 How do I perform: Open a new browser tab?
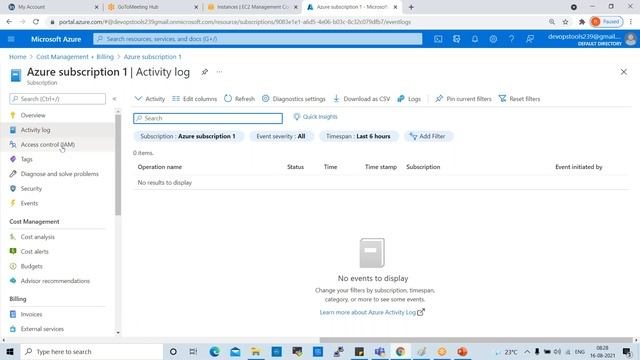click(x=411, y=7)
